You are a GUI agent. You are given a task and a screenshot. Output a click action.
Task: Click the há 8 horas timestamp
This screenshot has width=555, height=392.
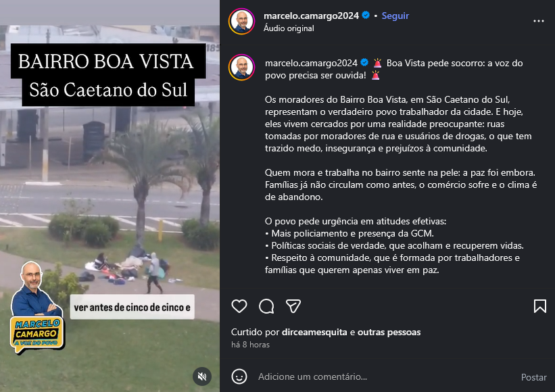pos(250,345)
